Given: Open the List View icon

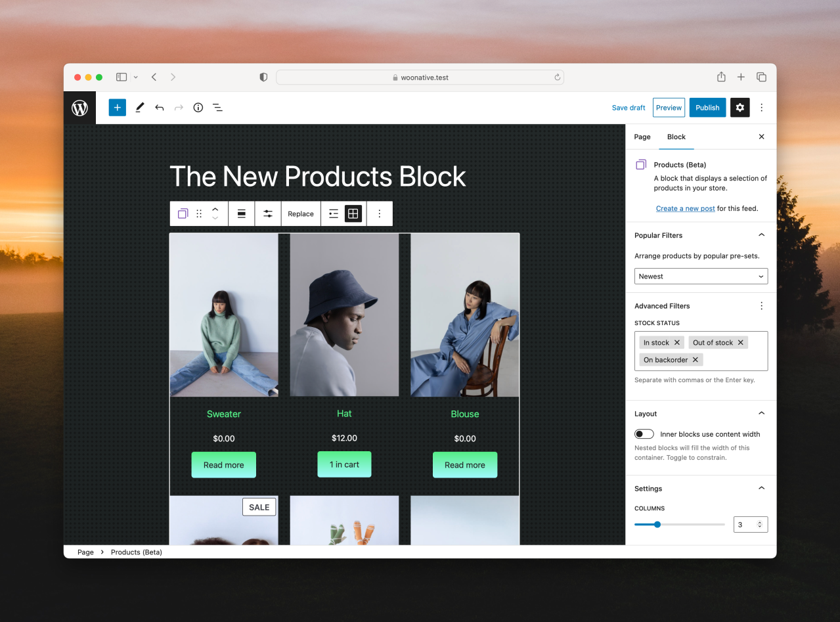Looking at the screenshot, I should (x=217, y=108).
